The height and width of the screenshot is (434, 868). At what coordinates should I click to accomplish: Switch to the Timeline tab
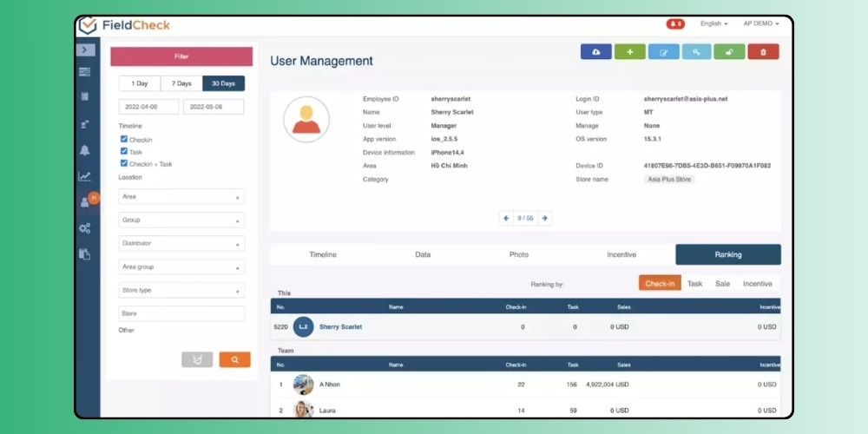[x=322, y=254]
